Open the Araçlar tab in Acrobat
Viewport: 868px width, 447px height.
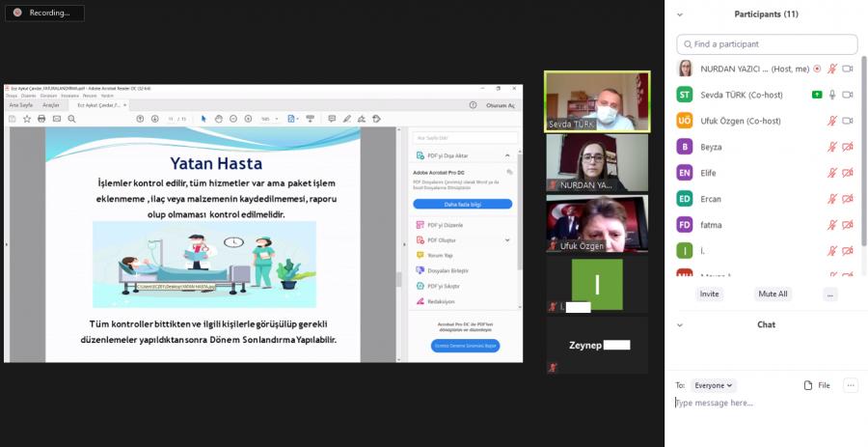[x=51, y=105]
